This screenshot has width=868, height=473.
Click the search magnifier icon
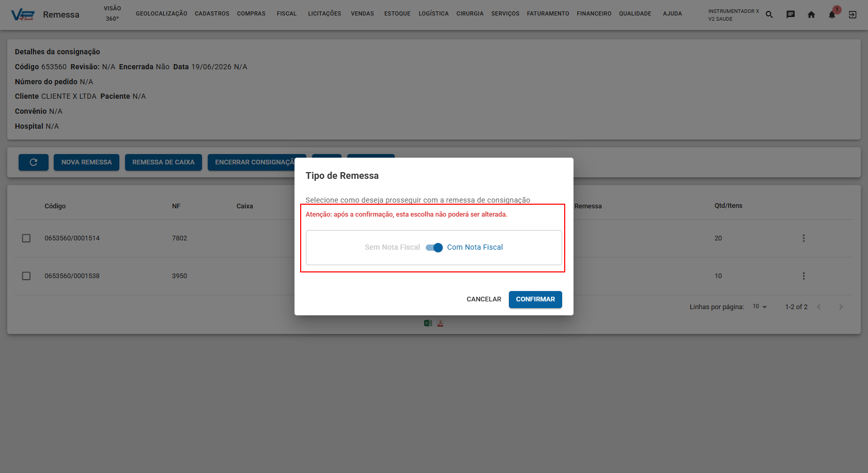pyautogui.click(x=769, y=14)
